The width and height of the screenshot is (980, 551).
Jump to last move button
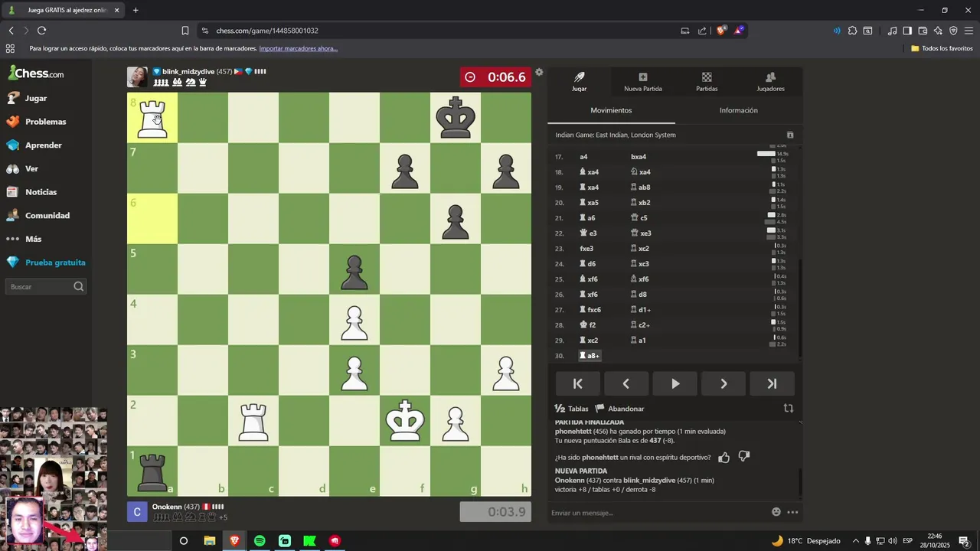772,383
